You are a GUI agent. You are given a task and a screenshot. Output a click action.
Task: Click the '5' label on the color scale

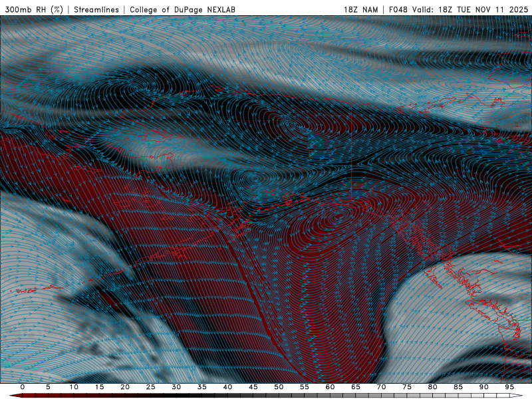(48, 387)
